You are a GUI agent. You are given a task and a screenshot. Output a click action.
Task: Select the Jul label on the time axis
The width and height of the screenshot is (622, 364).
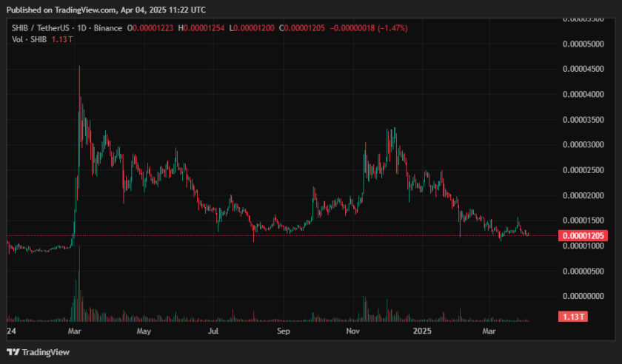tap(214, 332)
